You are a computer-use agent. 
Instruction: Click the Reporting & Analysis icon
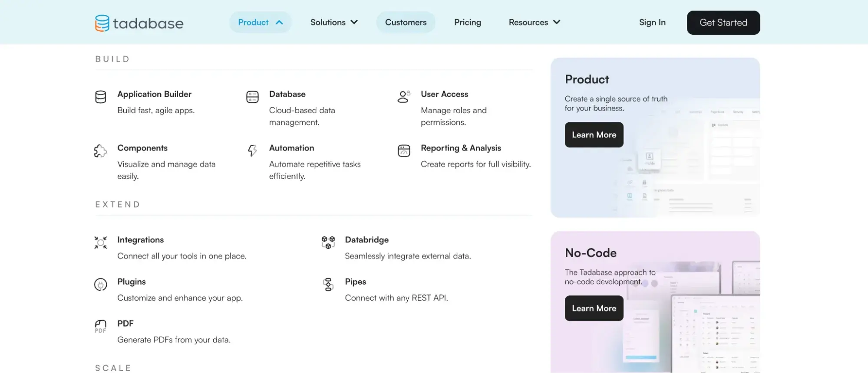404,151
